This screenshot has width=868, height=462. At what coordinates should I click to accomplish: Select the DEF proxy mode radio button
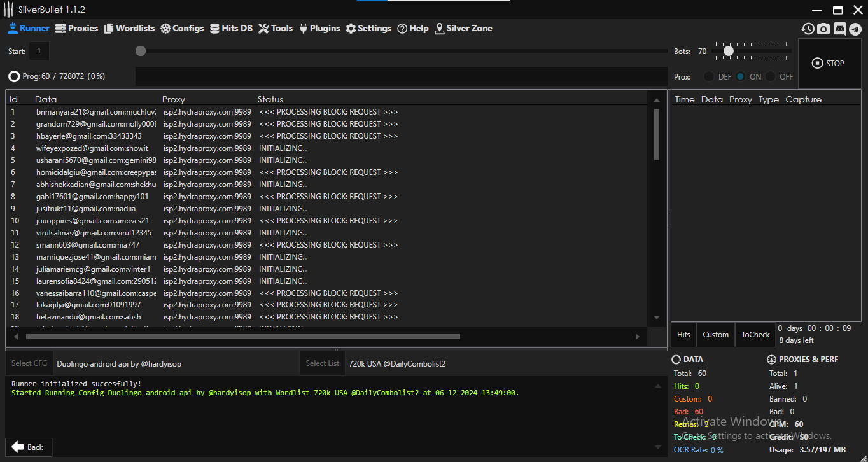click(709, 76)
